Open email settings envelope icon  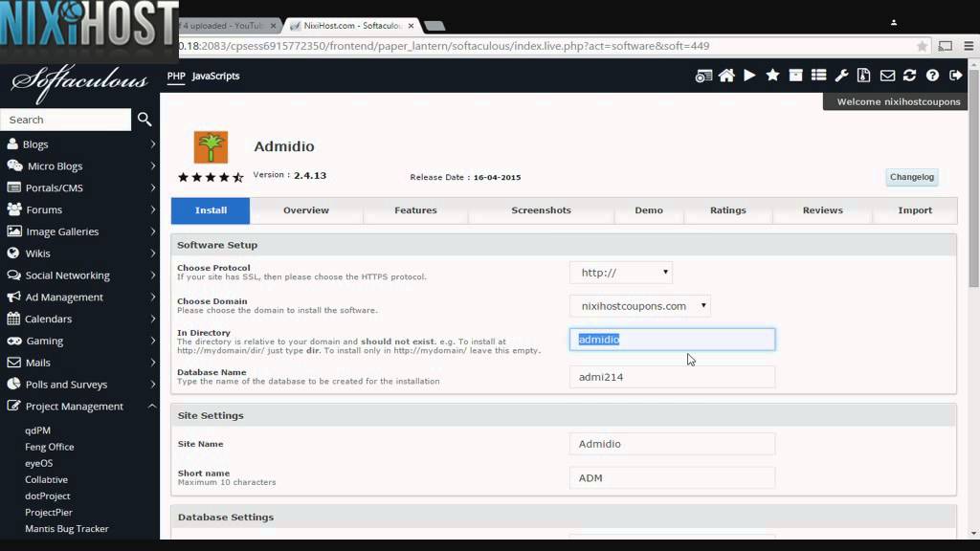click(887, 76)
